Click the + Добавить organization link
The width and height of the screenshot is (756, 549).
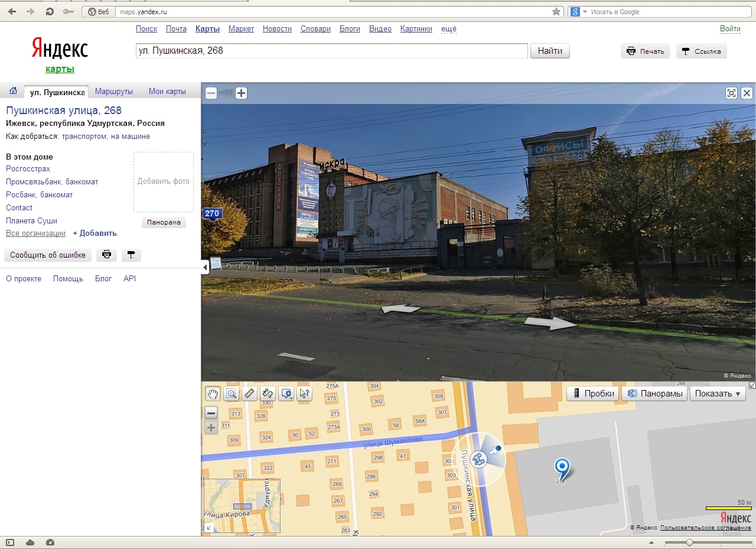pyautogui.click(x=94, y=233)
